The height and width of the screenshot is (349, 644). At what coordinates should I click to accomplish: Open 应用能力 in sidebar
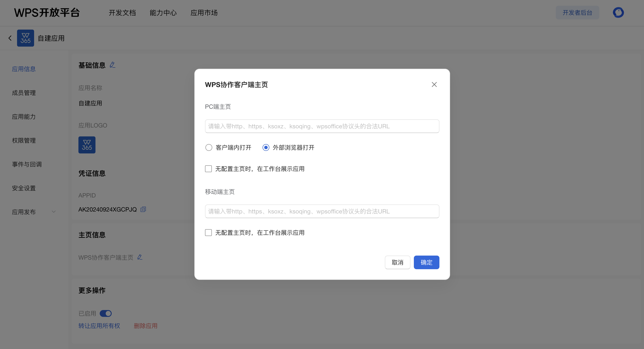click(x=24, y=117)
